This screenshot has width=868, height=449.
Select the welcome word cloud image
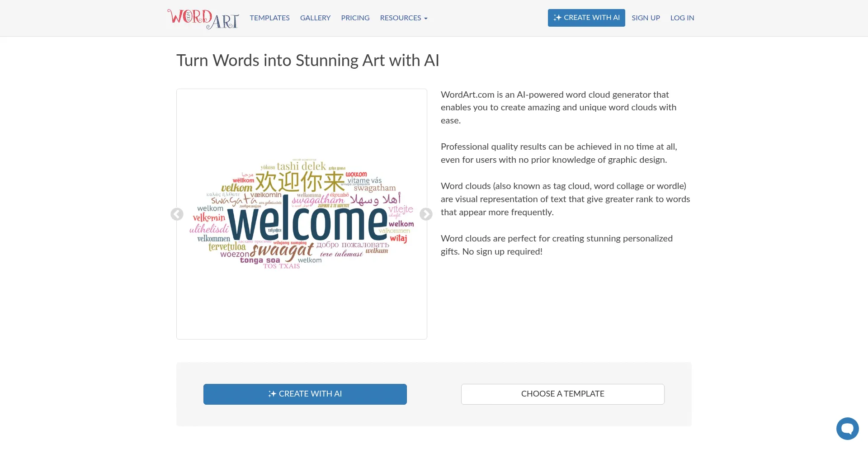point(302,214)
